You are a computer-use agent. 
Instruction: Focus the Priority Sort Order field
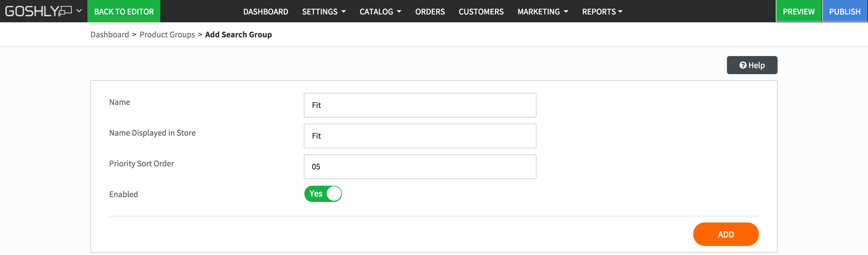tap(420, 166)
